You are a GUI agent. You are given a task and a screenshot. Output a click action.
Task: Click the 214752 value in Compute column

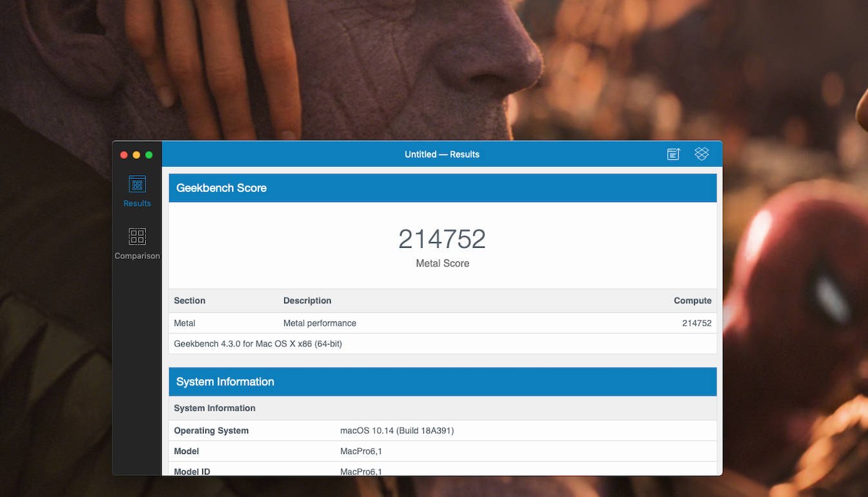[x=697, y=323]
